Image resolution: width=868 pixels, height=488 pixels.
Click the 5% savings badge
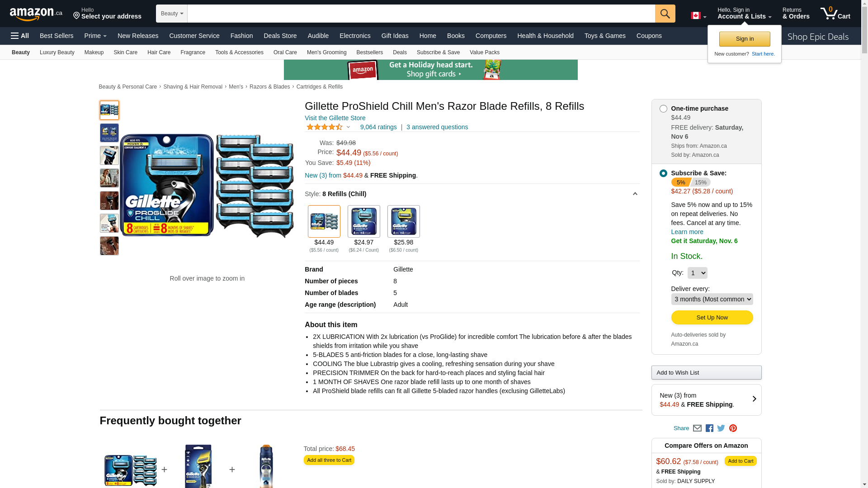coord(680,182)
